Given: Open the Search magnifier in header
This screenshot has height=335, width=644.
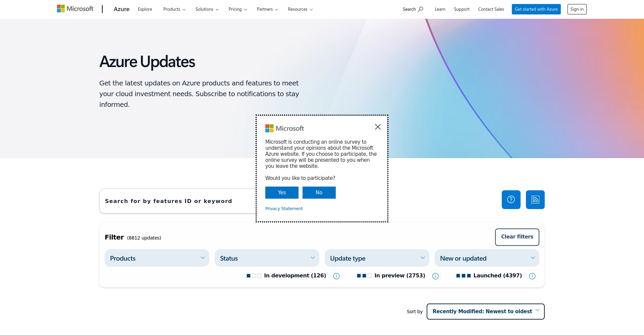Looking at the screenshot, I should (413, 9).
